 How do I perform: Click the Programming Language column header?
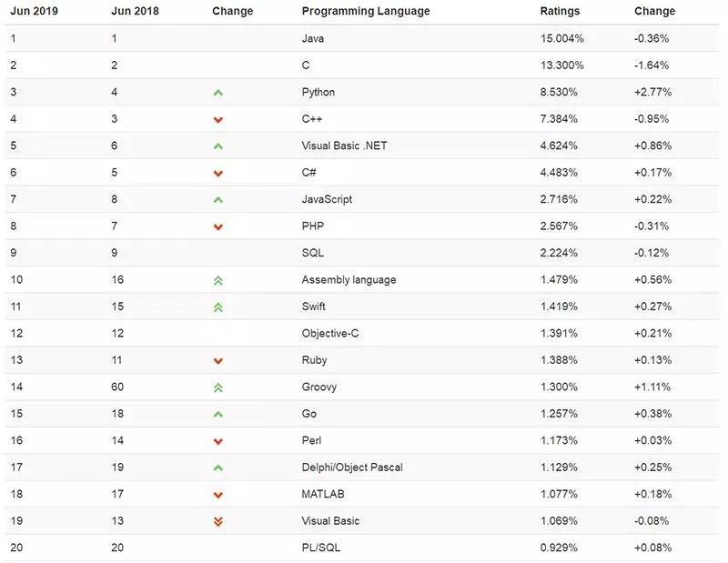pos(366,12)
